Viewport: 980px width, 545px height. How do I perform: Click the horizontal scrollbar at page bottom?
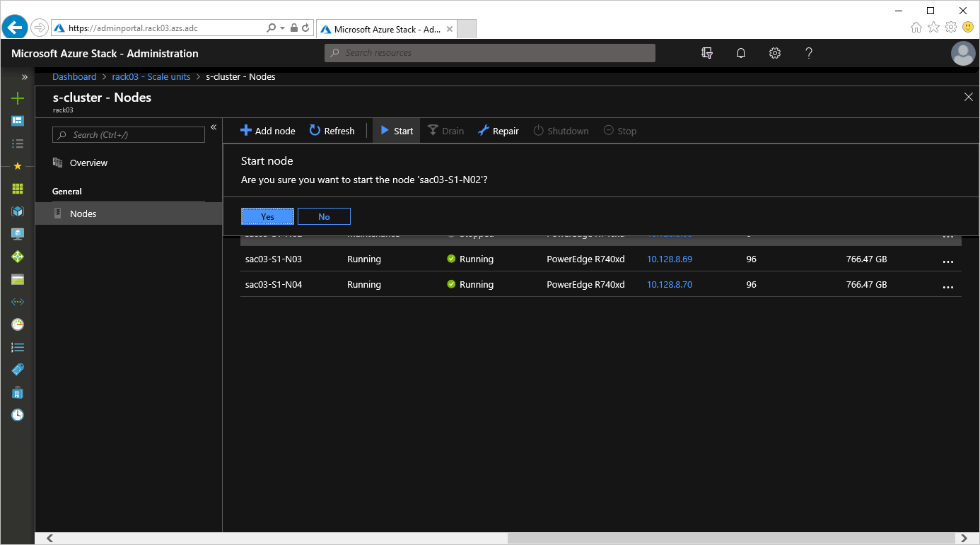(730, 539)
